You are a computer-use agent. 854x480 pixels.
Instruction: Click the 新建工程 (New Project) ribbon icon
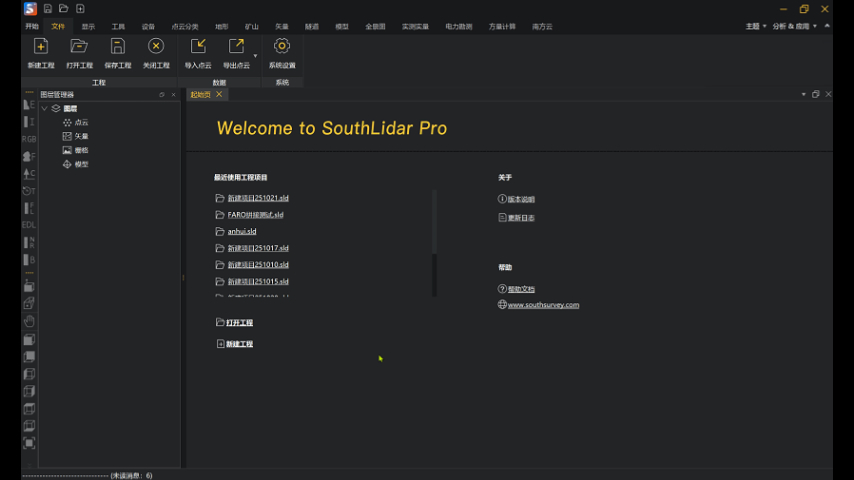[x=41, y=47]
